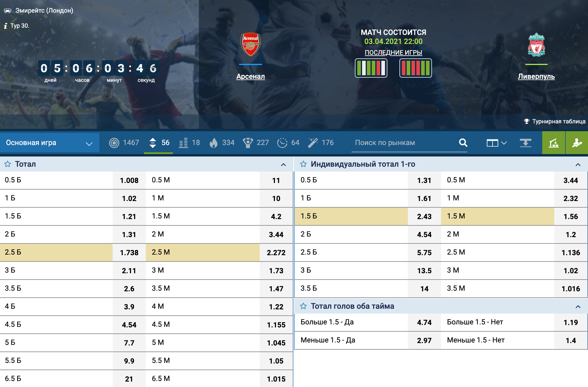Click the trophy icon by Турнирная таблица
The image size is (588, 387).
click(x=527, y=121)
